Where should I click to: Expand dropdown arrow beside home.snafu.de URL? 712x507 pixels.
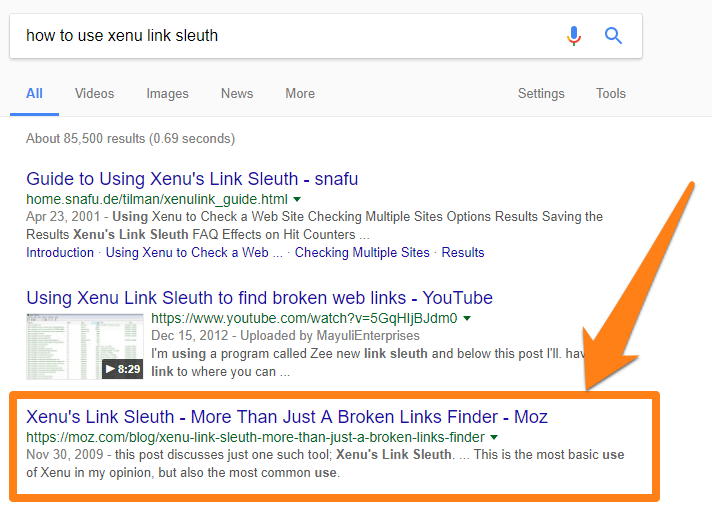[x=297, y=200]
